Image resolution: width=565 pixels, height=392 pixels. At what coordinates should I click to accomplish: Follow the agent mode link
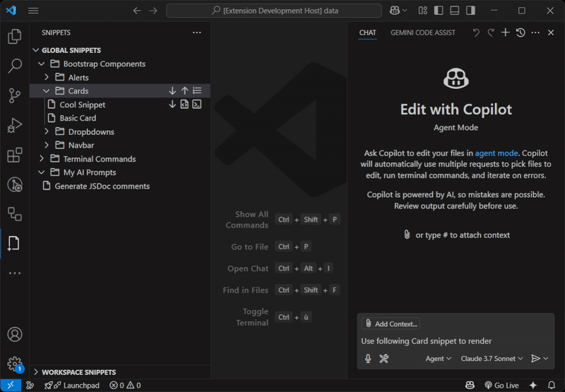[x=496, y=153]
